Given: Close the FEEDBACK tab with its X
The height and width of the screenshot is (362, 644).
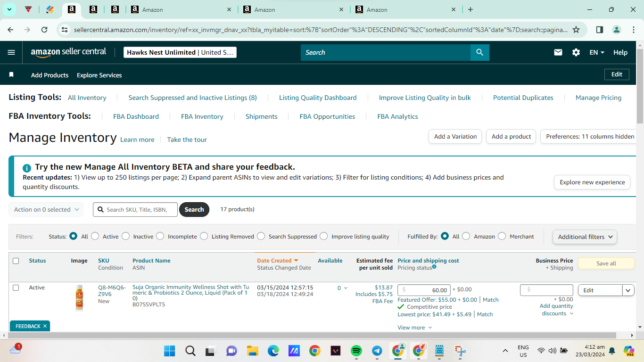Looking at the screenshot, I should [45, 326].
